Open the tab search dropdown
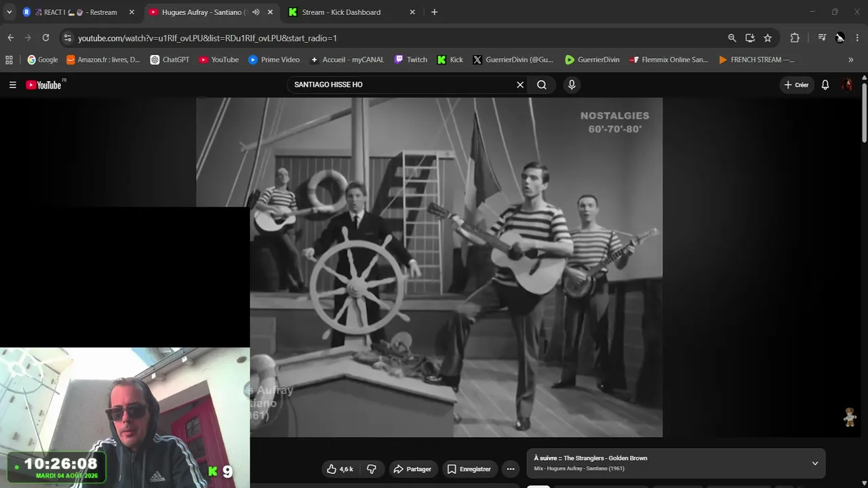868x488 pixels. pos(9,12)
